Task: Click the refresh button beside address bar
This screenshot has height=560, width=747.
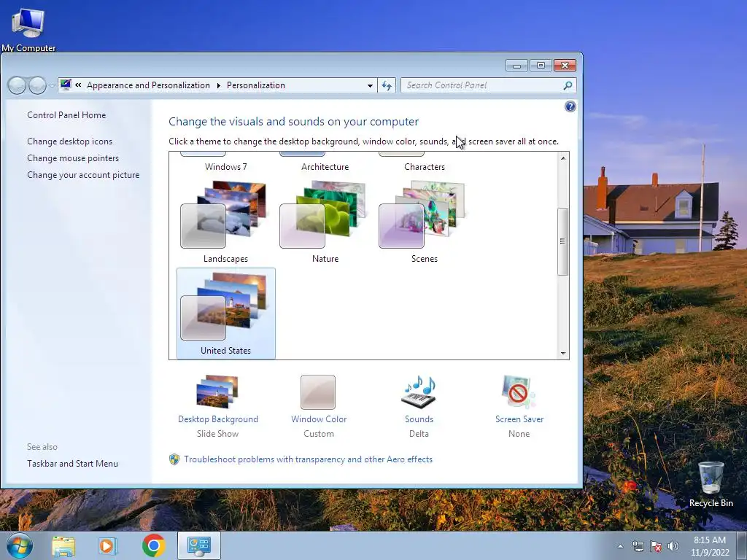Action: [x=387, y=86]
